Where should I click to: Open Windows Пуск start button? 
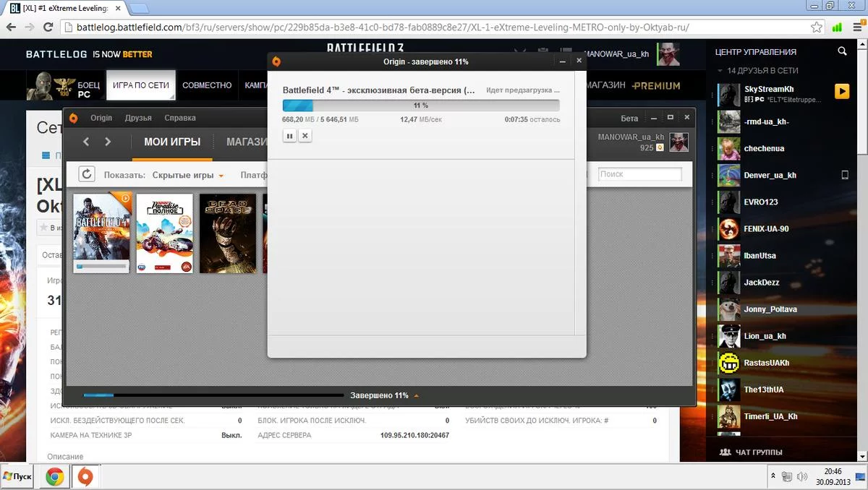(18, 477)
